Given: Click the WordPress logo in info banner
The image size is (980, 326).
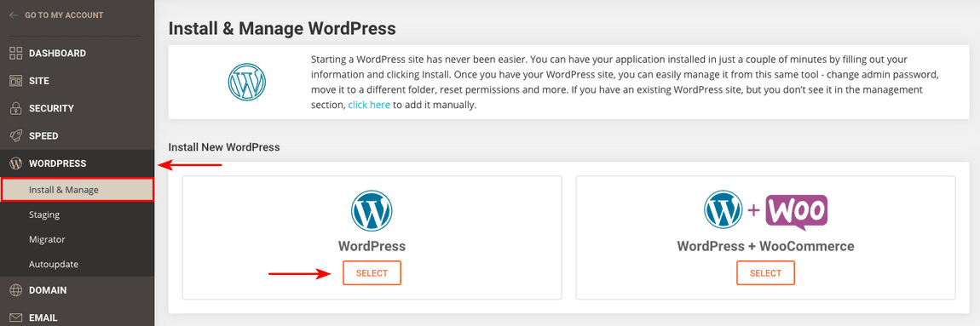Looking at the screenshot, I should [247, 81].
